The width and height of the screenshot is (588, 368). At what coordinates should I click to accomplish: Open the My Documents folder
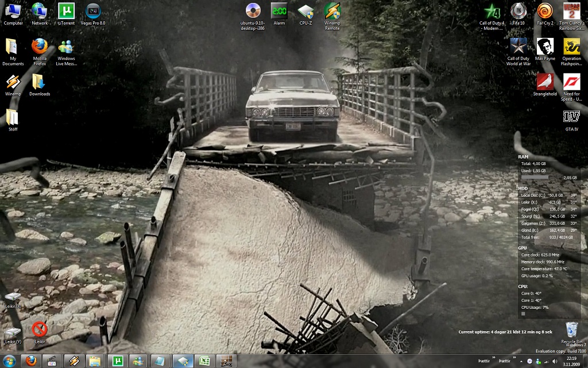pos(13,52)
